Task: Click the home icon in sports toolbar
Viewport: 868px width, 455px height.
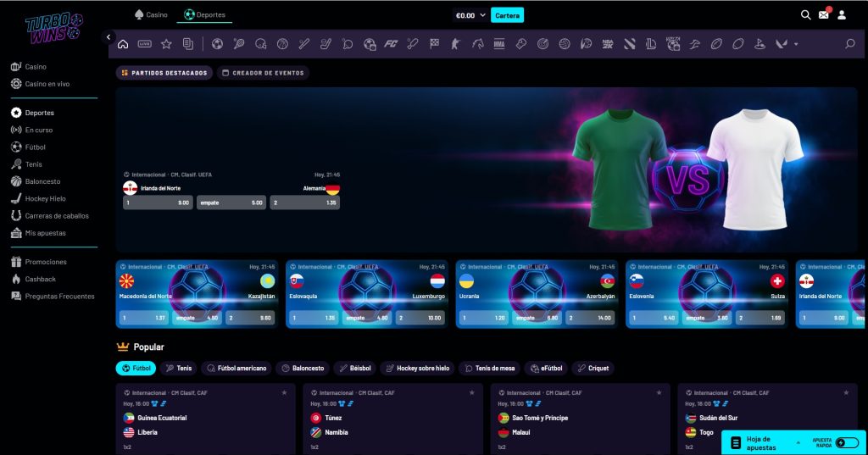Action: 123,44
